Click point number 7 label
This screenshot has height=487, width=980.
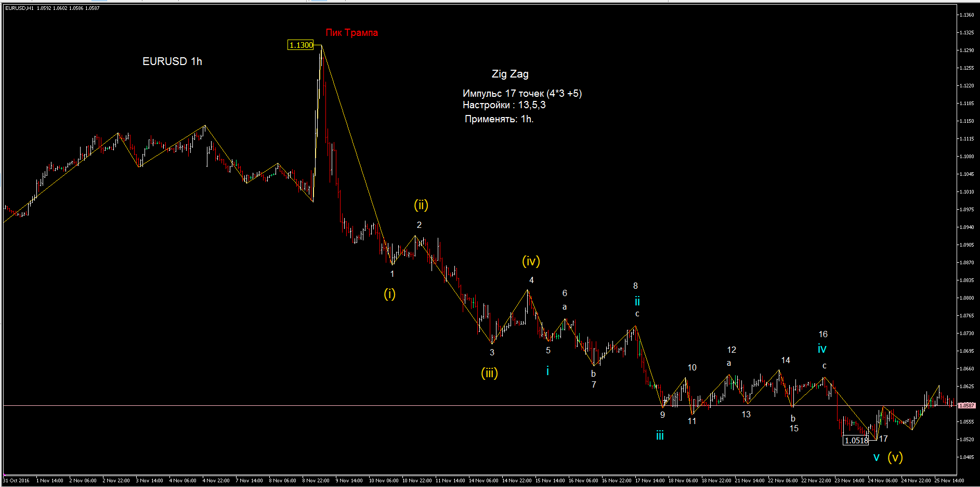pyautogui.click(x=594, y=385)
